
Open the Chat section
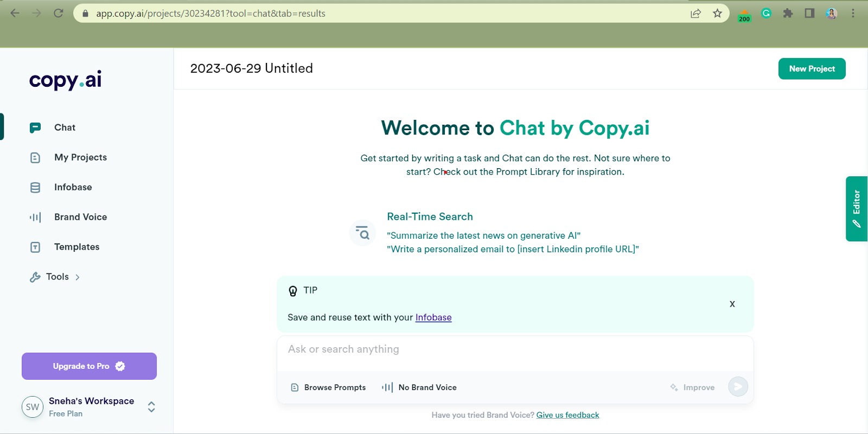[65, 127]
